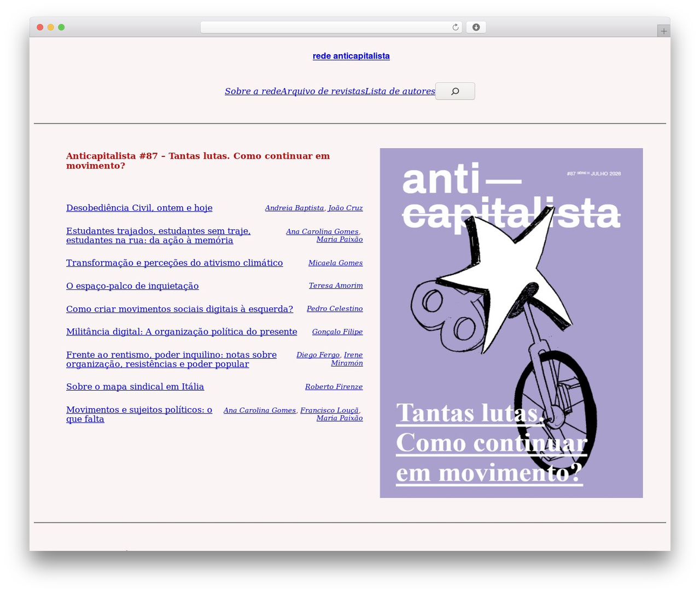Open the browser downloads button
This screenshot has height=593, width=700.
pyautogui.click(x=476, y=27)
